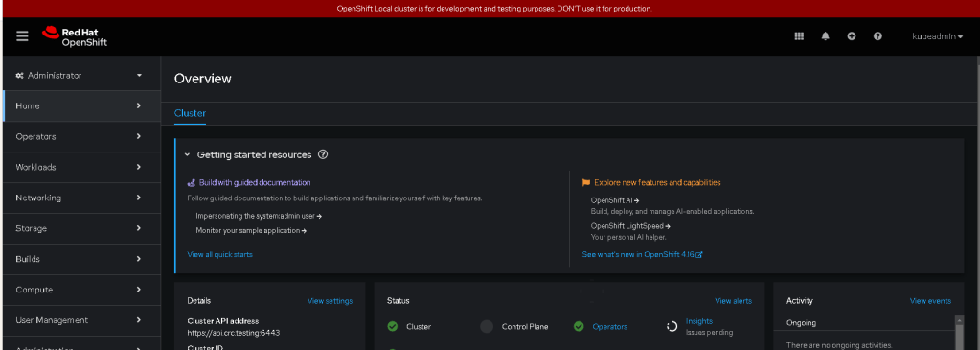The height and width of the screenshot is (350, 980).
Task: Open the OpenShift LightSpeed link
Action: click(x=630, y=226)
